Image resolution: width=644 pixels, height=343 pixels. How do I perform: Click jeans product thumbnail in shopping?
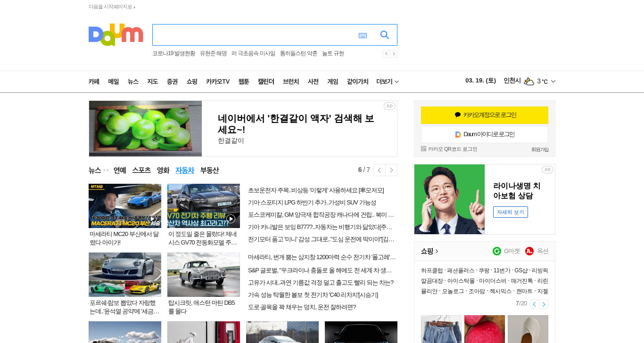(441, 329)
